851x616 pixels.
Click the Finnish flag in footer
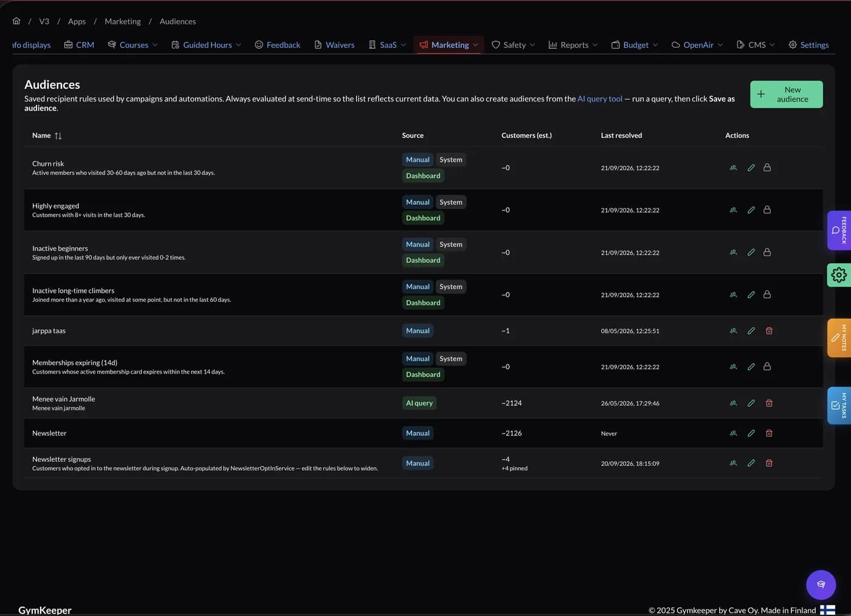coord(827,610)
